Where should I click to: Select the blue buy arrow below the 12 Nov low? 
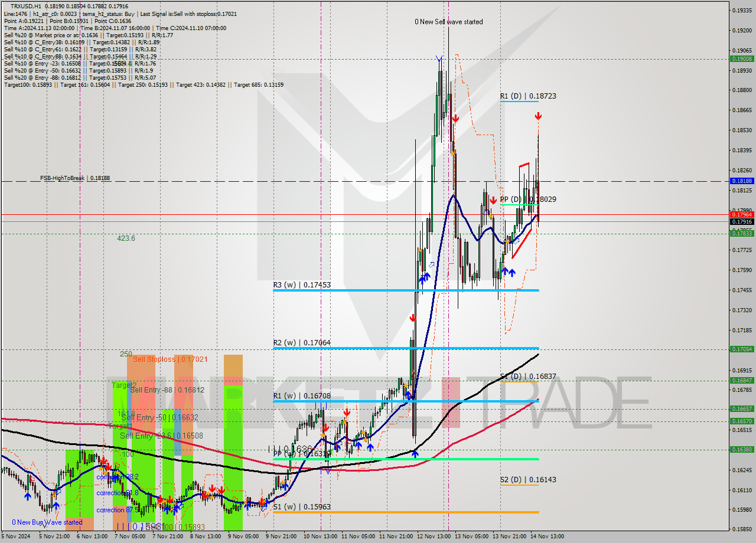pyautogui.click(x=415, y=454)
